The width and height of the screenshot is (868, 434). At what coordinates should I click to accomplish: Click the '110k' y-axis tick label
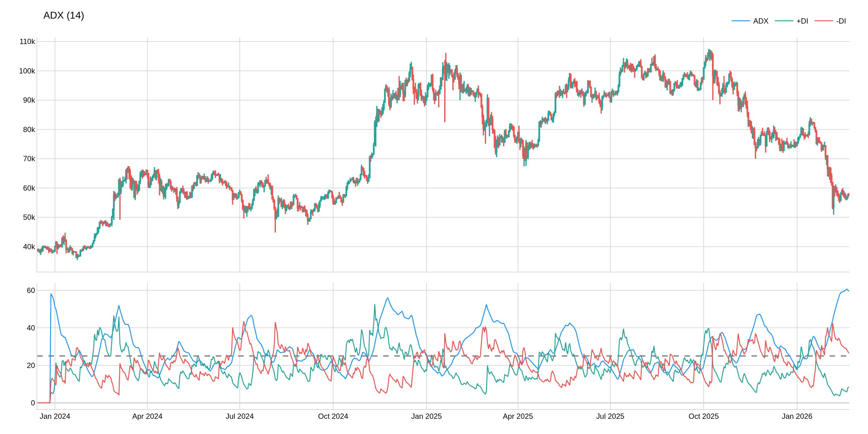click(27, 41)
